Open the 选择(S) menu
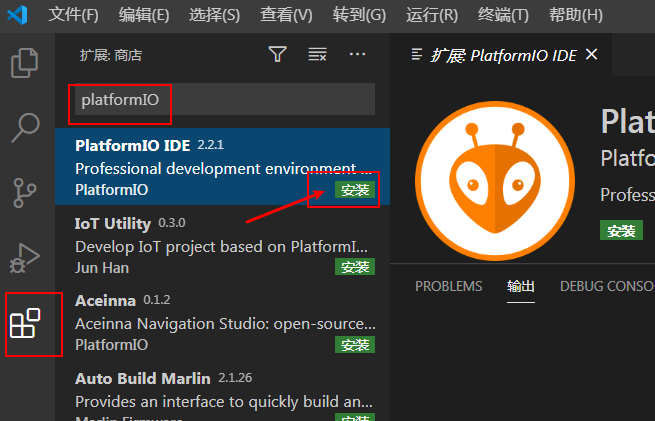 [x=214, y=15]
